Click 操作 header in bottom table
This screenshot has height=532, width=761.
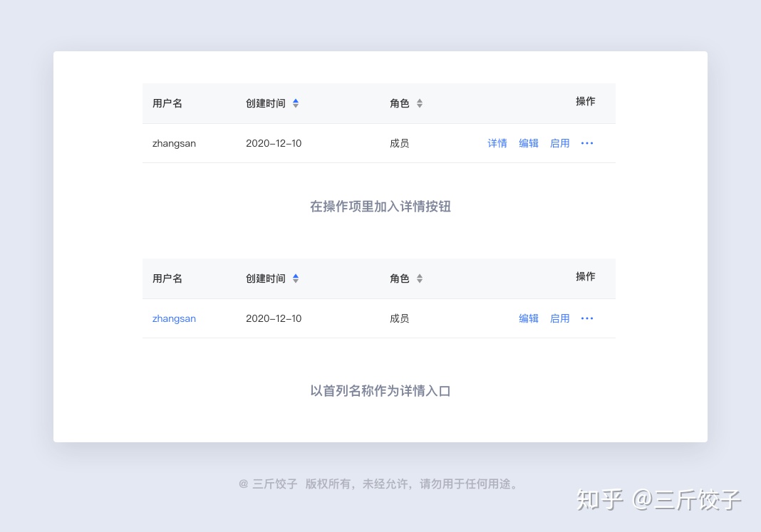click(x=585, y=276)
